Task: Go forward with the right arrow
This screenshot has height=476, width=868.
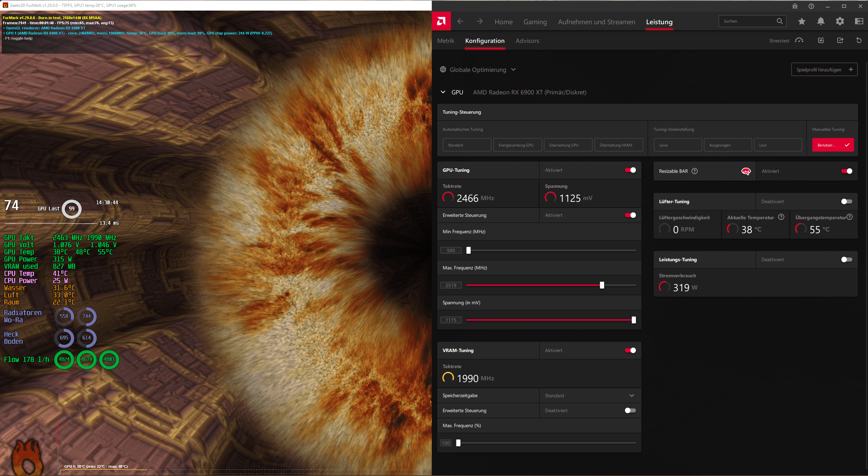Action: 480,22
